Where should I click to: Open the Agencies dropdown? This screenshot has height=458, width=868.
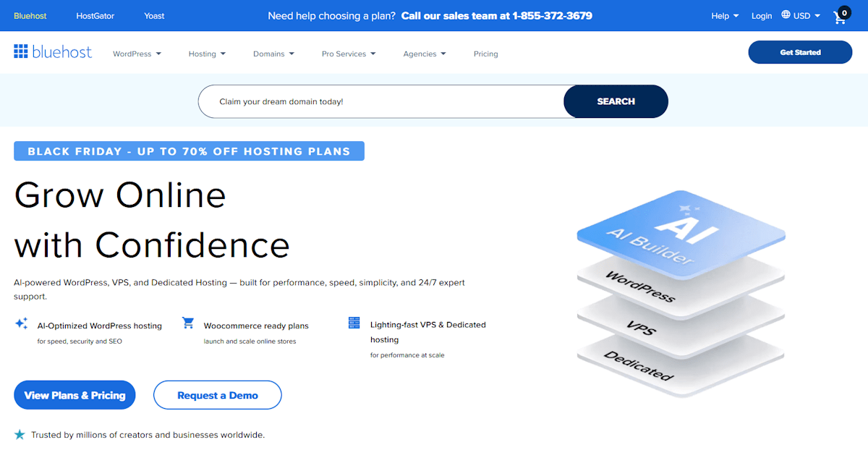pos(425,54)
